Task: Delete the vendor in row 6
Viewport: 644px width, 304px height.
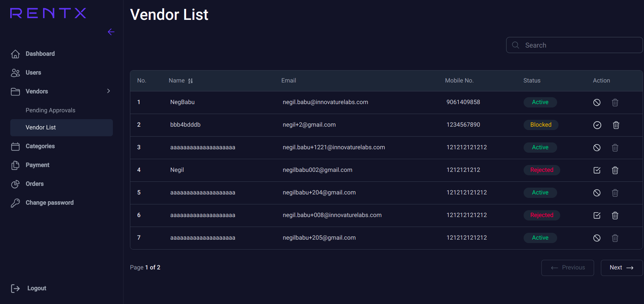Action: (615, 215)
